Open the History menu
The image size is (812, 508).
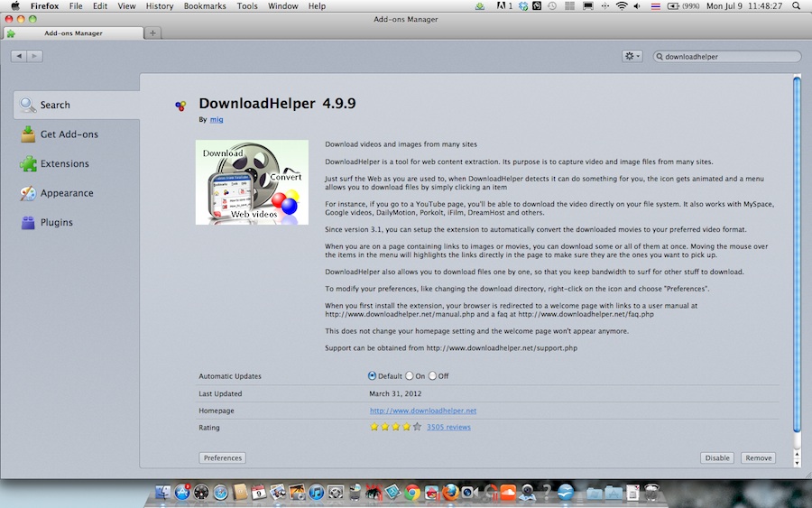(x=160, y=6)
